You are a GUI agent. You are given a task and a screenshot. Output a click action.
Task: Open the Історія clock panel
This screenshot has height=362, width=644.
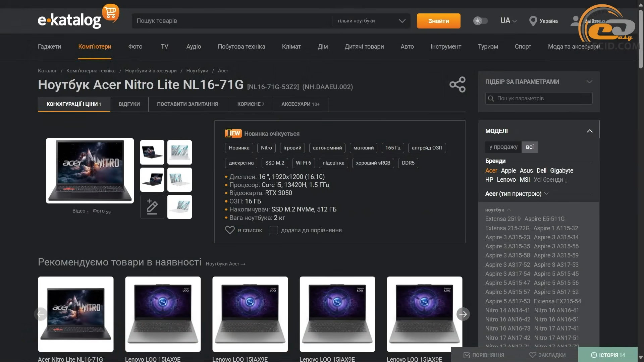coord(608,355)
